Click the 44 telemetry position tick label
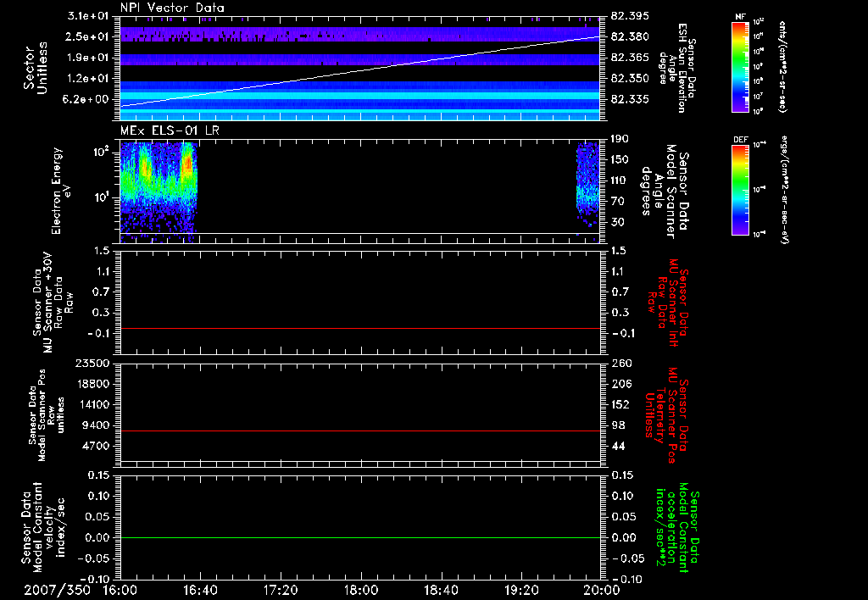868x600 pixels. click(x=618, y=446)
